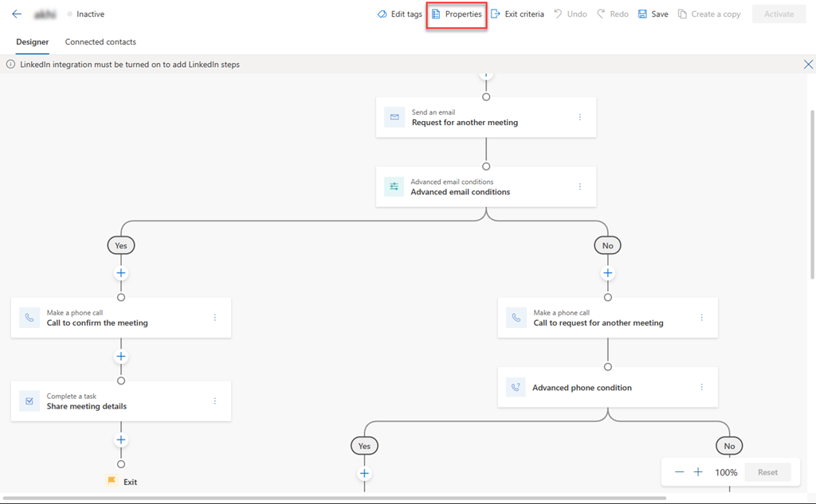Open options menu on 'Advanced email conditions' step
The image size is (816, 504).
[580, 186]
